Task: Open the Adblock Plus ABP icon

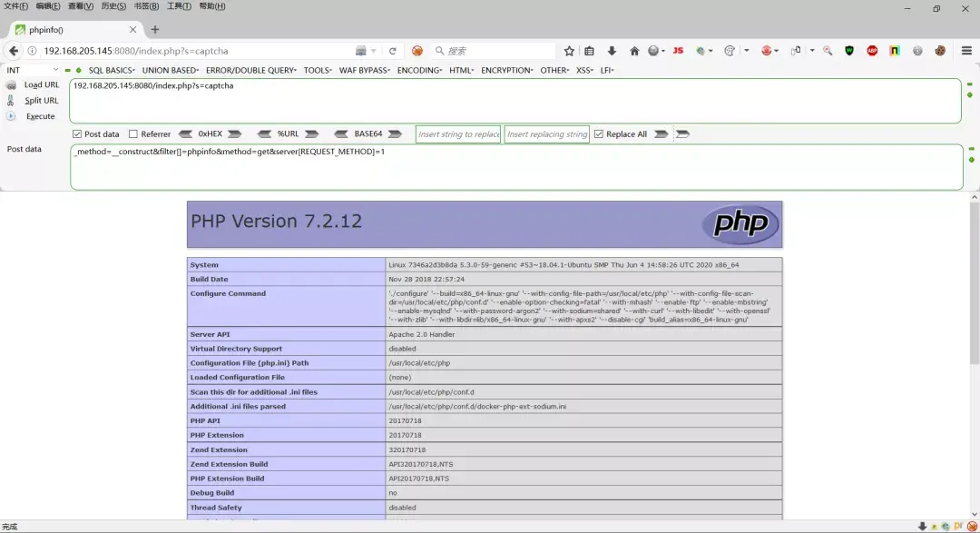Action: point(872,51)
